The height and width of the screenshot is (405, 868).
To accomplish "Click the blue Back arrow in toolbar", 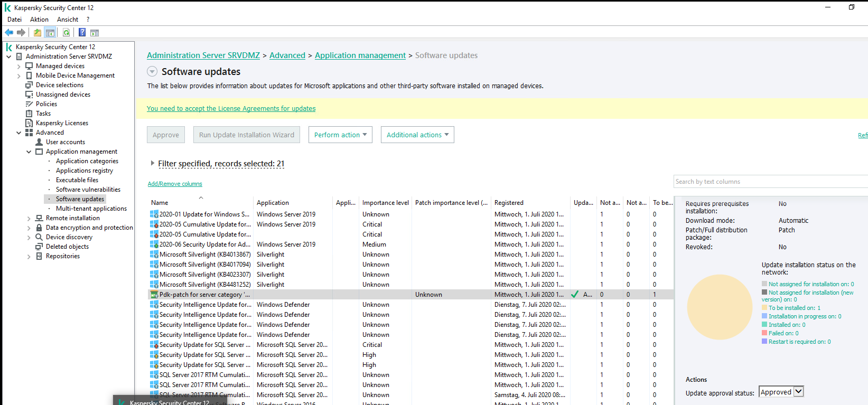I will click(9, 33).
